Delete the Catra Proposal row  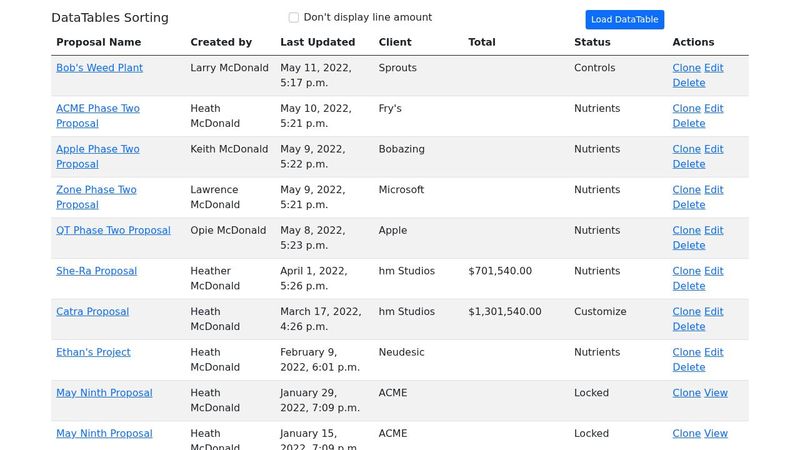689,326
